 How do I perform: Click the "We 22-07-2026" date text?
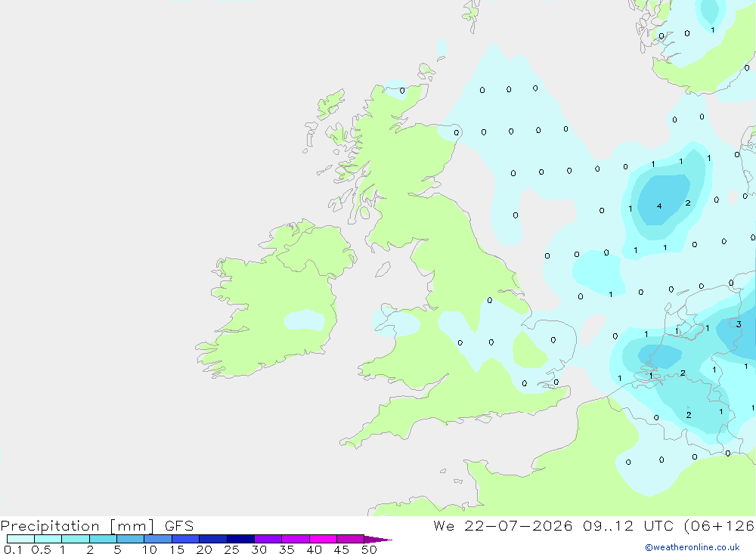(x=503, y=525)
